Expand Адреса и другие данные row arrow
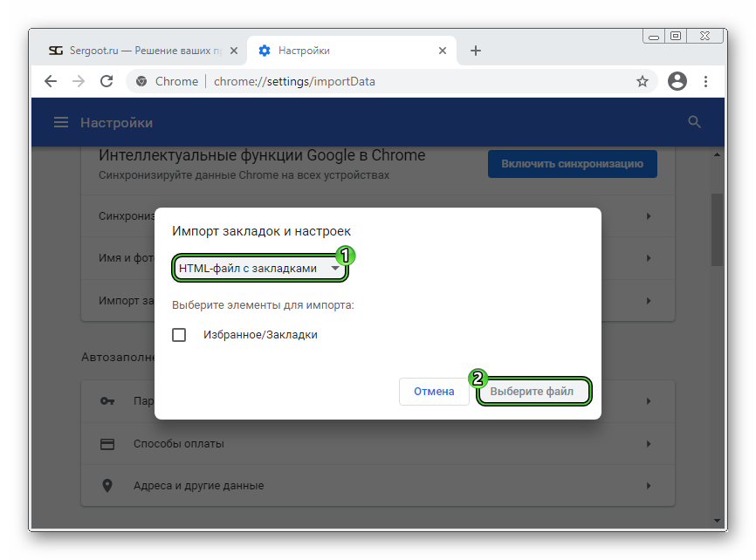756x560 pixels. tap(649, 485)
